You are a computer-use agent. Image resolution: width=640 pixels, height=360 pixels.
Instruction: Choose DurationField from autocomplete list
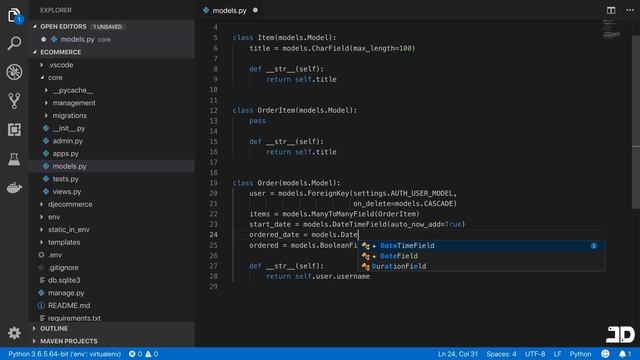click(481, 266)
